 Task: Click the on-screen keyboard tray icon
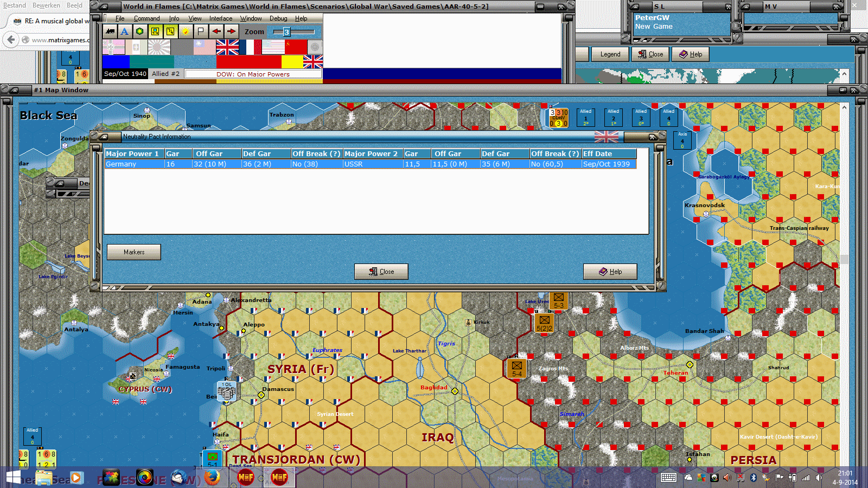(x=668, y=478)
